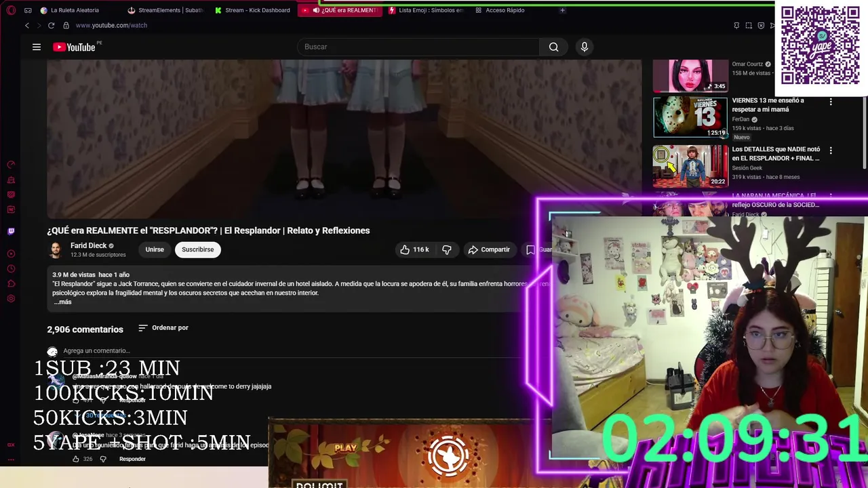Click the magnifier search button

pyautogui.click(x=553, y=47)
